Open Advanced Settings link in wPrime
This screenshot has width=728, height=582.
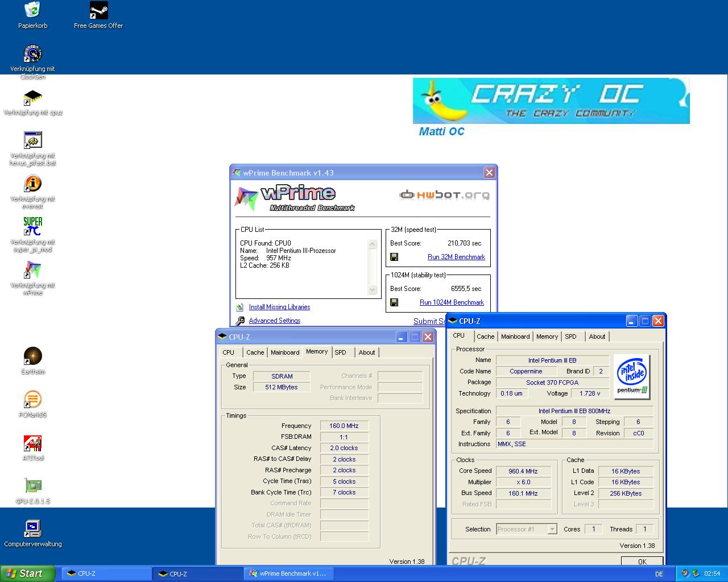274,321
